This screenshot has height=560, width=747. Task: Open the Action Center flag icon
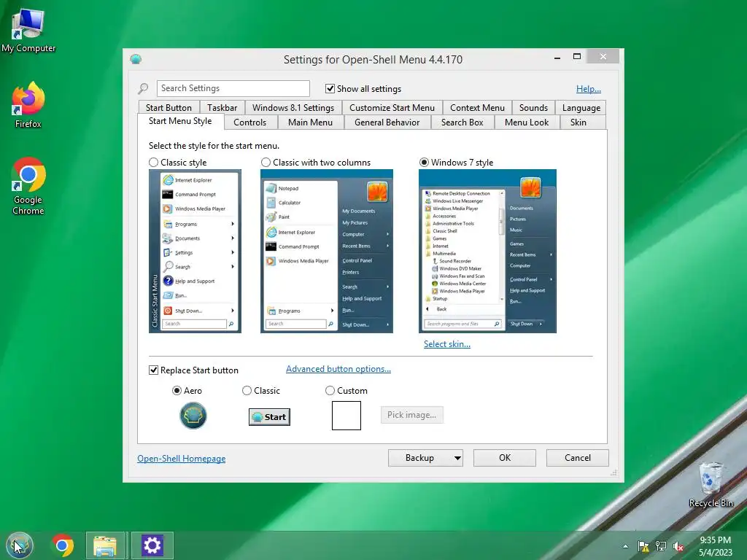coord(643,546)
